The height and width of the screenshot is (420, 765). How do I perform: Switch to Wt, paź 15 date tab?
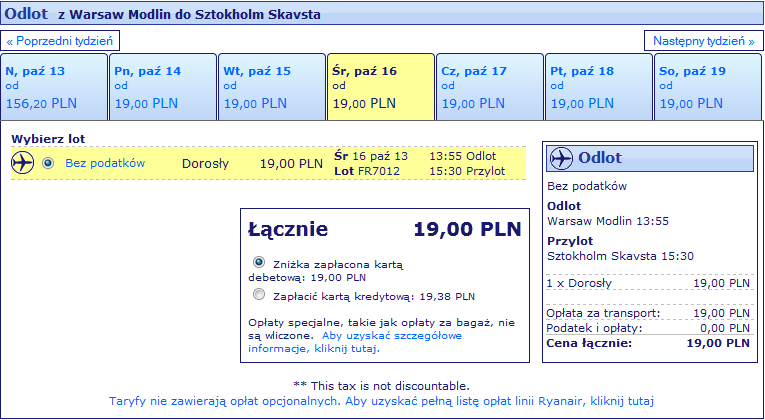pyautogui.click(x=272, y=87)
